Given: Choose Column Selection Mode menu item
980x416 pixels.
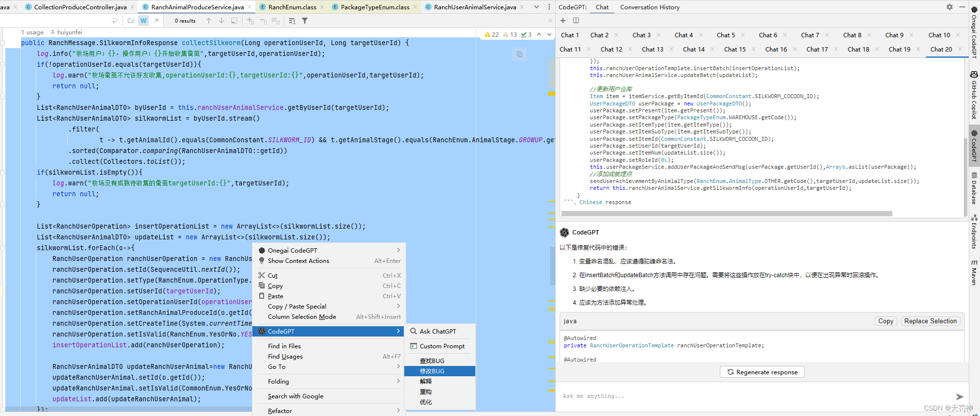Looking at the screenshot, I should click(x=329, y=316).
